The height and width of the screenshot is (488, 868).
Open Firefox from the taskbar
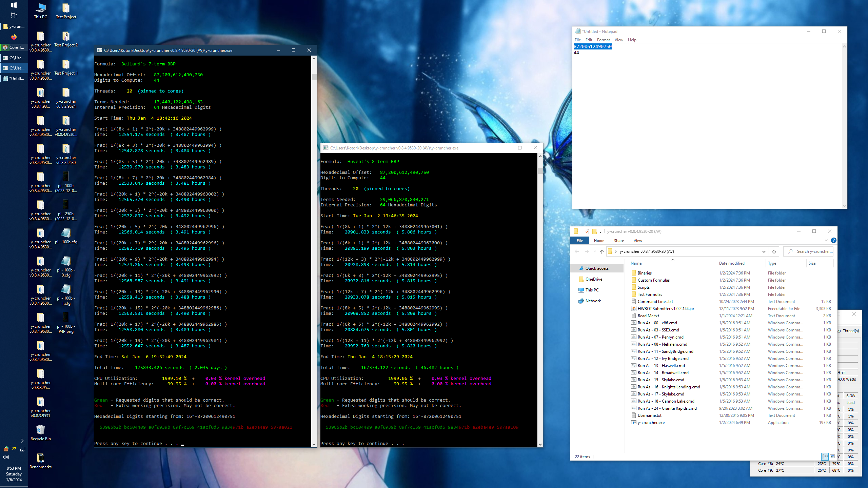(x=14, y=37)
